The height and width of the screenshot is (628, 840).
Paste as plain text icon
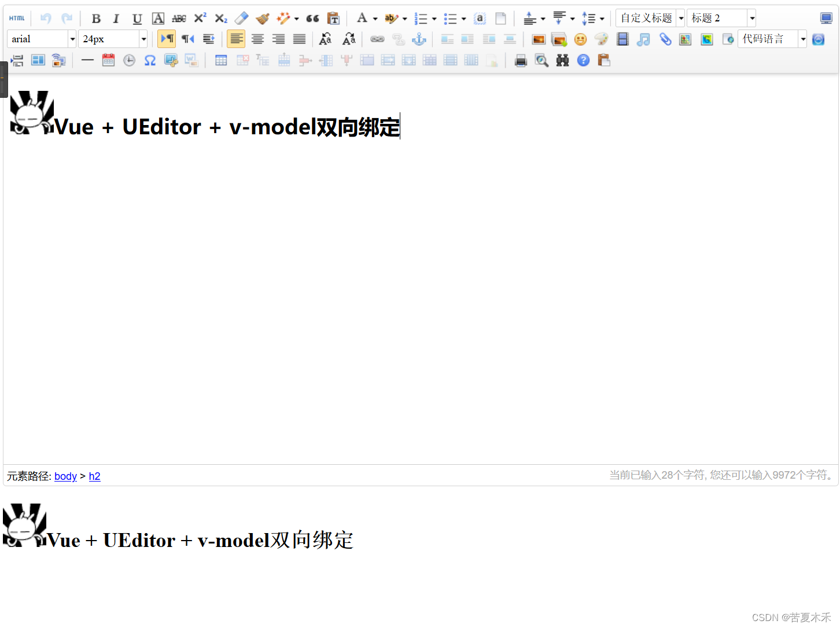tap(333, 19)
